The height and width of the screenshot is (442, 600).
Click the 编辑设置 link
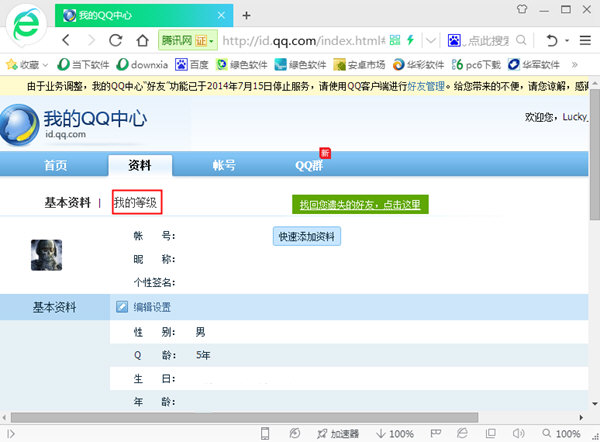pos(152,307)
